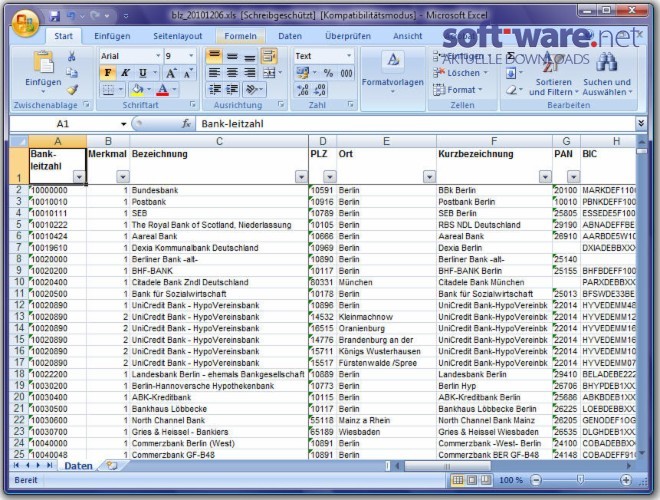Decrease the cell indent

pos(215,90)
